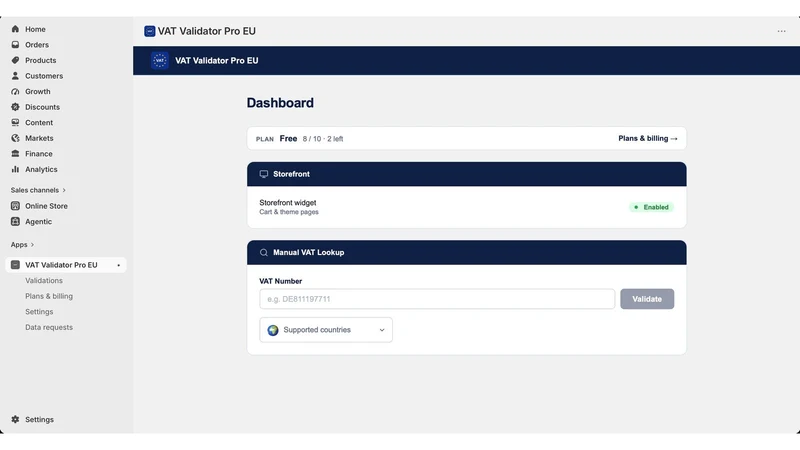Image resolution: width=800 pixels, height=450 pixels.
Task: Click the Customers person icon
Action: (15, 76)
